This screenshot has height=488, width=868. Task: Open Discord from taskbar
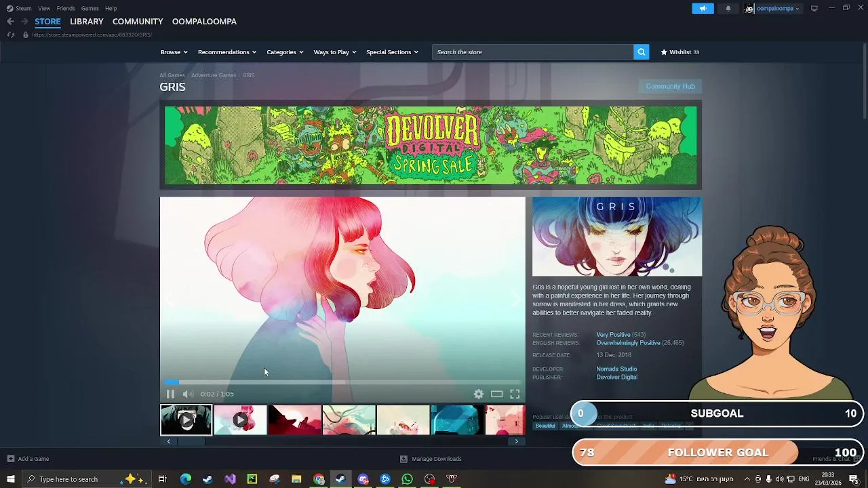point(363,479)
